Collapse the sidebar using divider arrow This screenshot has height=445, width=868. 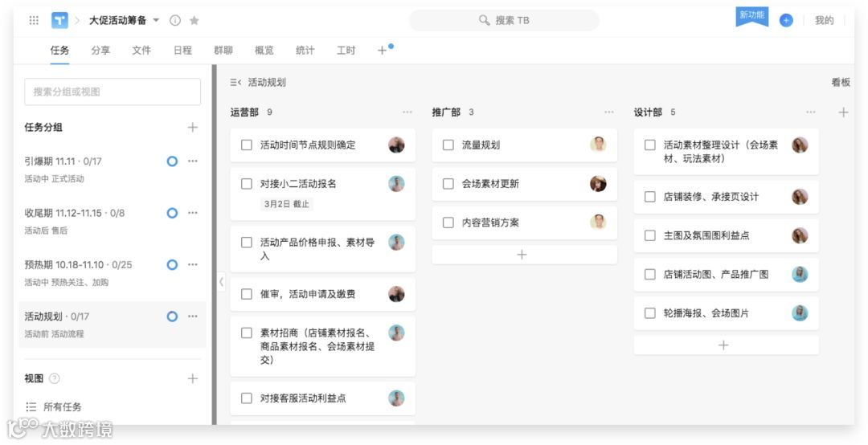tap(222, 282)
